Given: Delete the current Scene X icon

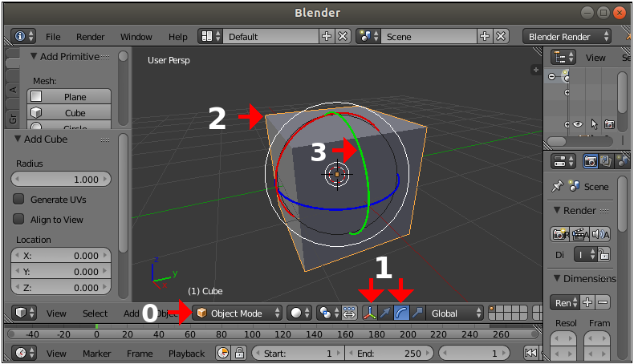Looking at the screenshot, I should pos(501,36).
